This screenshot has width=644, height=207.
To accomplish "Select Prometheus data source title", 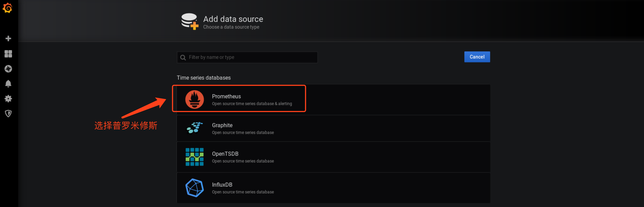I will point(226,96).
